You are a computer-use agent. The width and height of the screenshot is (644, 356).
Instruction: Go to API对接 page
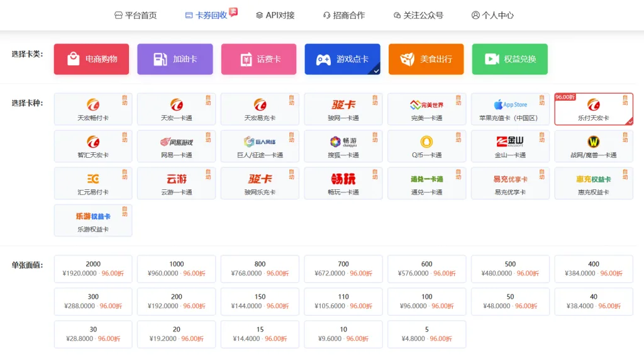[x=275, y=15]
